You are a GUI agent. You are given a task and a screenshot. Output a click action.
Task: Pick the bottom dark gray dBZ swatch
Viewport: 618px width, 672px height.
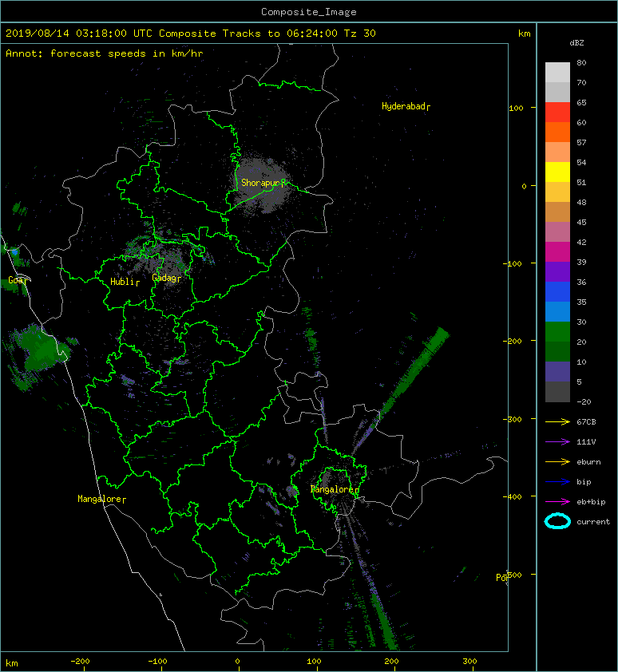557,392
